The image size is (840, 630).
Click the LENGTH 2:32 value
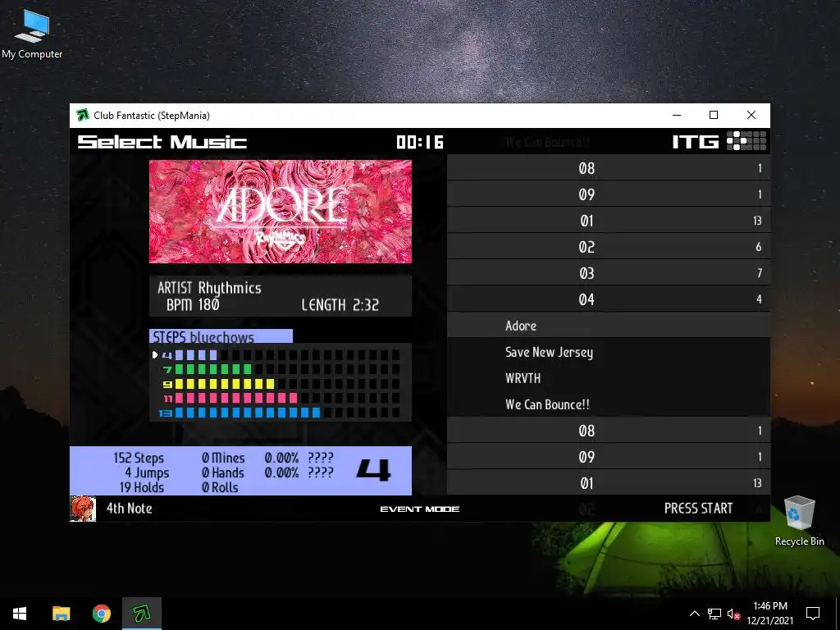click(x=340, y=305)
